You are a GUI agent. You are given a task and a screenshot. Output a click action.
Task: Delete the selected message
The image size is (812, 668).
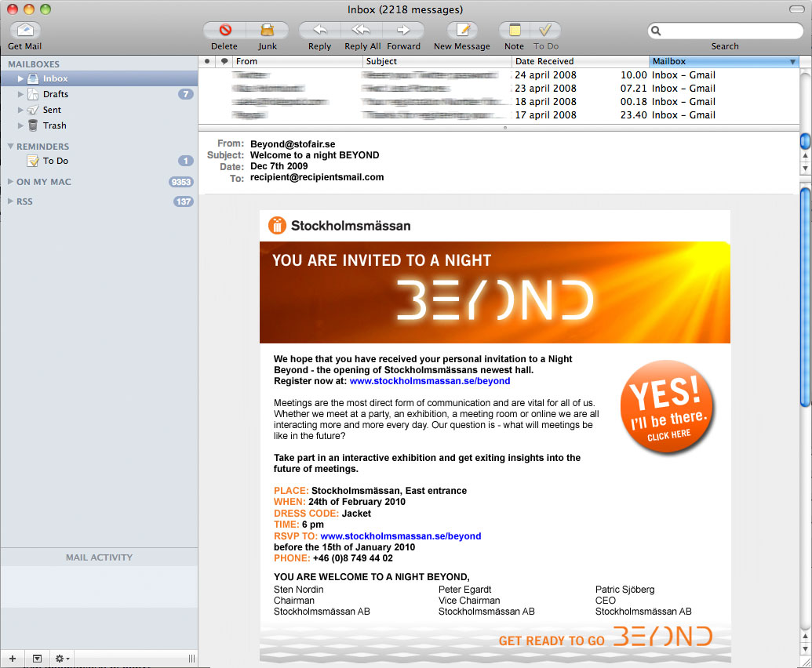tap(224, 30)
